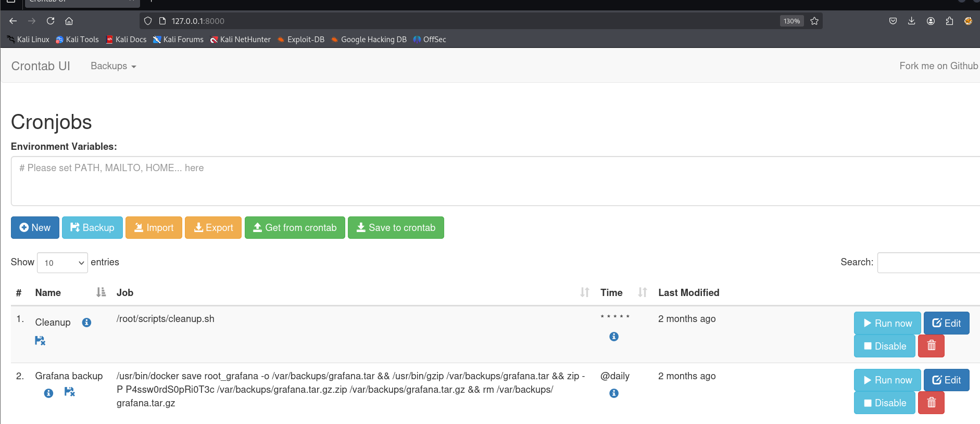Go back with the browser back arrow
The width and height of the screenshot is (980, 424).
(13, 21)
